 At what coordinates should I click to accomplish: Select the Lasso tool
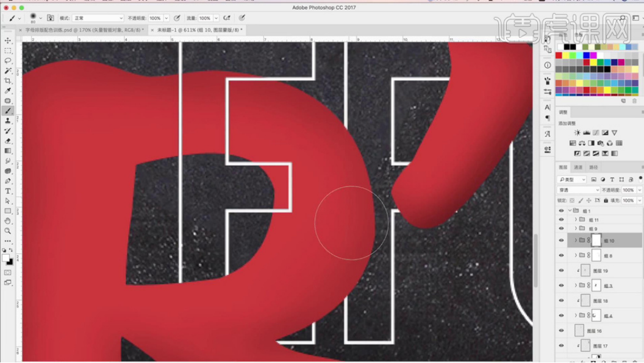[x=8, y=61]
